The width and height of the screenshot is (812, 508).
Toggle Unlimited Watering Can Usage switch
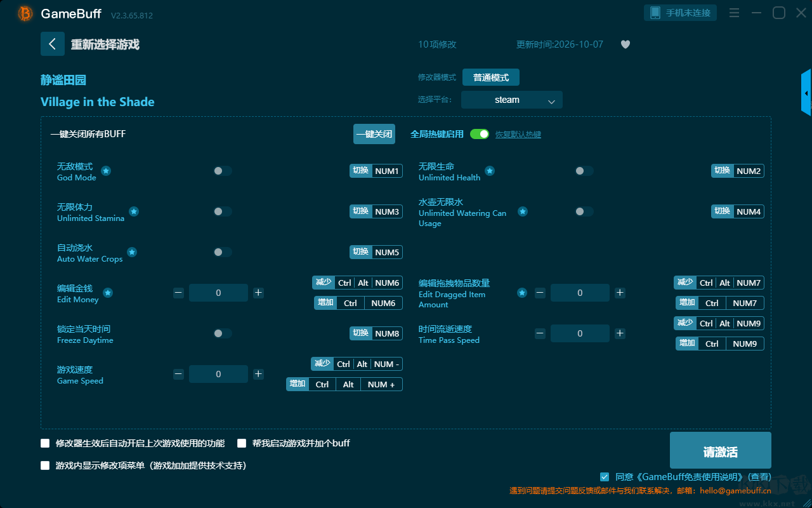[x=584, y=211]
